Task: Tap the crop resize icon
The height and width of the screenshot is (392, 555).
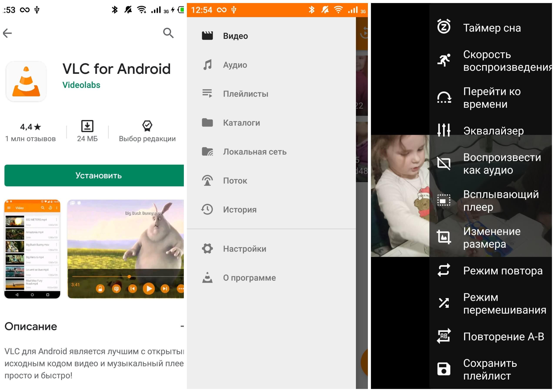Action: (x=444, y=237)
